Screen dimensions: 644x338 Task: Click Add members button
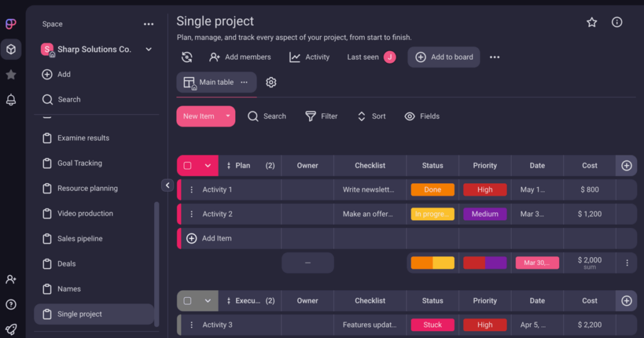(240, 57)
